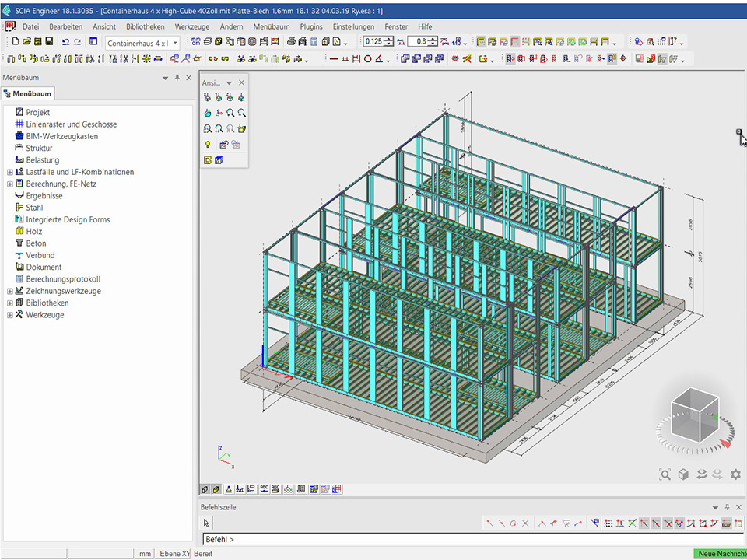Image resolution: width=747 pixels, height=560 pixels.
Task: Click the Undo arrow in the toolbar
Action: click(65, 42)
